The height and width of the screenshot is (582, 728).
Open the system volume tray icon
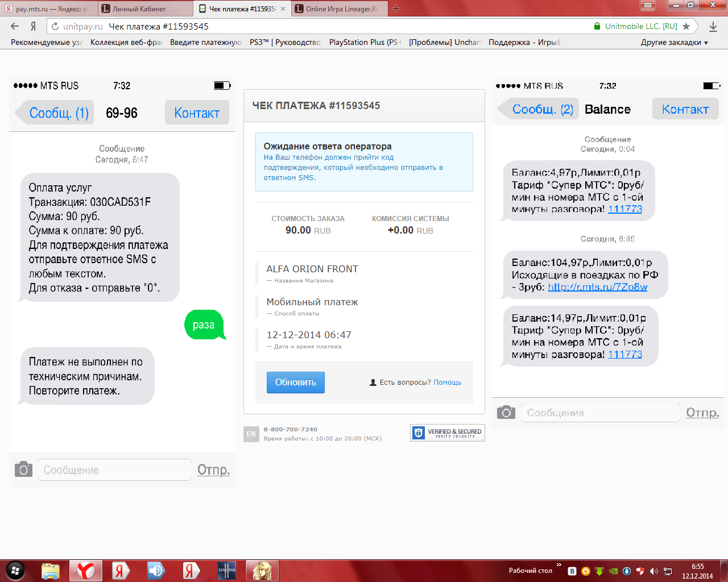tap(653, 571)
